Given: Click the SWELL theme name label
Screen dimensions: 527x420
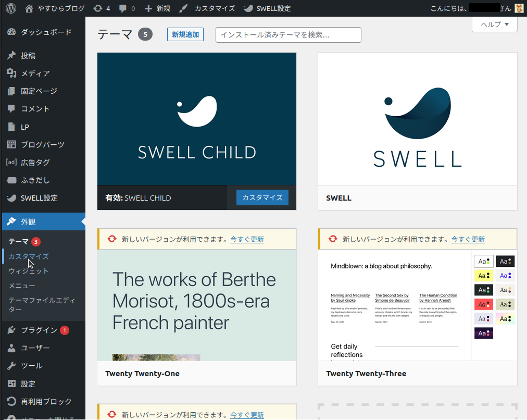Looking at the screenshot, I should pyautogui.click(x=339, y=198).
